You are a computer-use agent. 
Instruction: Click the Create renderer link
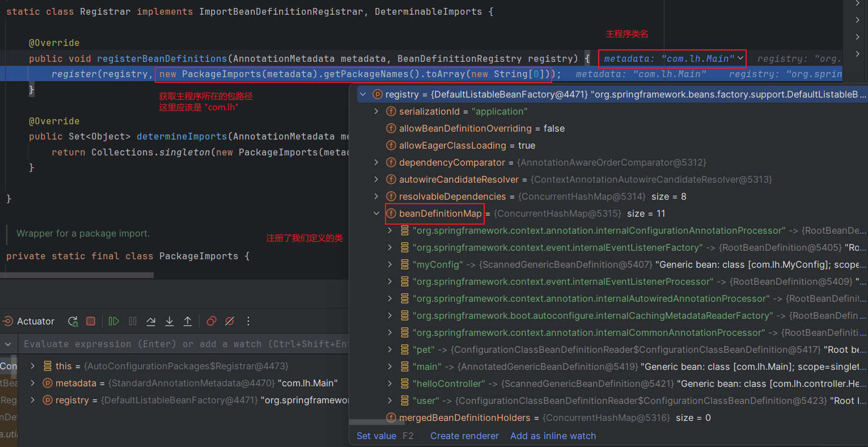tap(464, 436)
